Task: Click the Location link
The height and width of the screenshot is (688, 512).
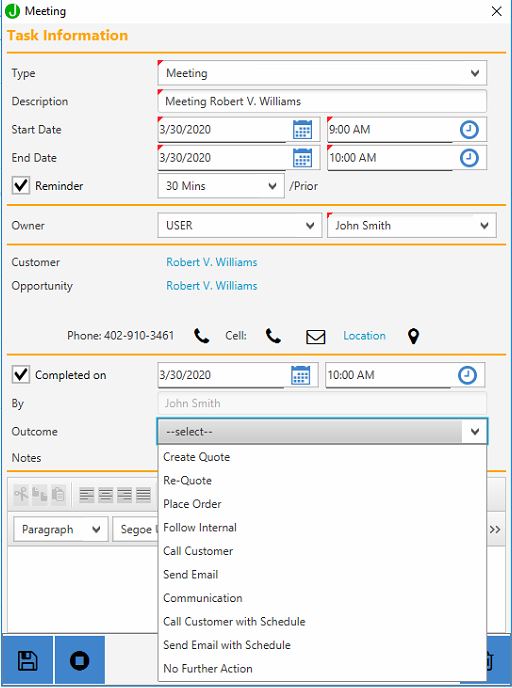Action: pos(364,336)
